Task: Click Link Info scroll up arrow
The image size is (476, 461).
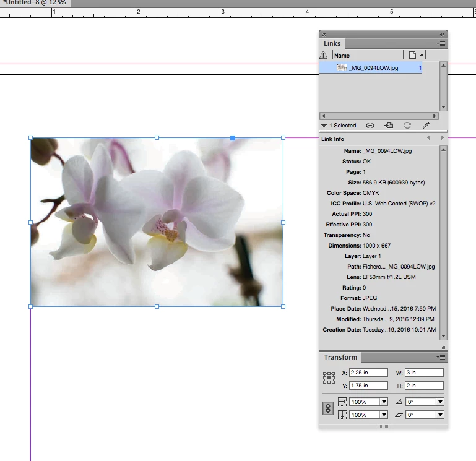Action: pyautogui.click(x=443, y=150)
